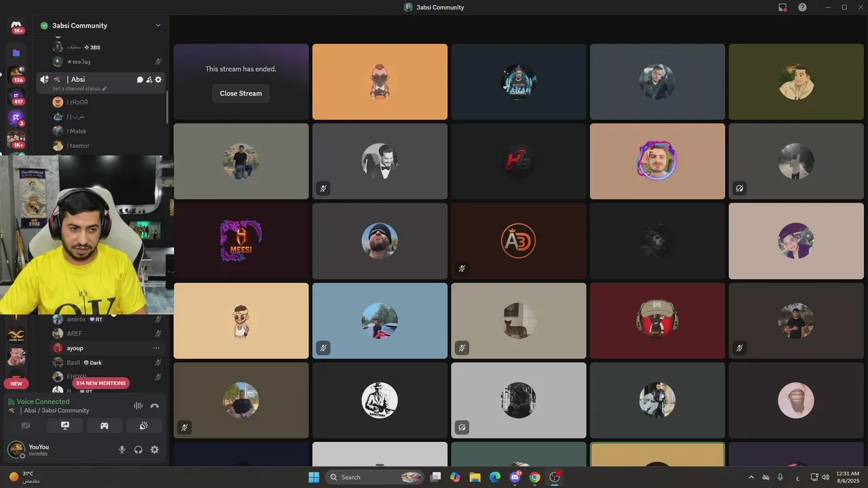Open text chat for Absi voice channel
The width and height of the screenshot is (868, 488).
point(140,79)
